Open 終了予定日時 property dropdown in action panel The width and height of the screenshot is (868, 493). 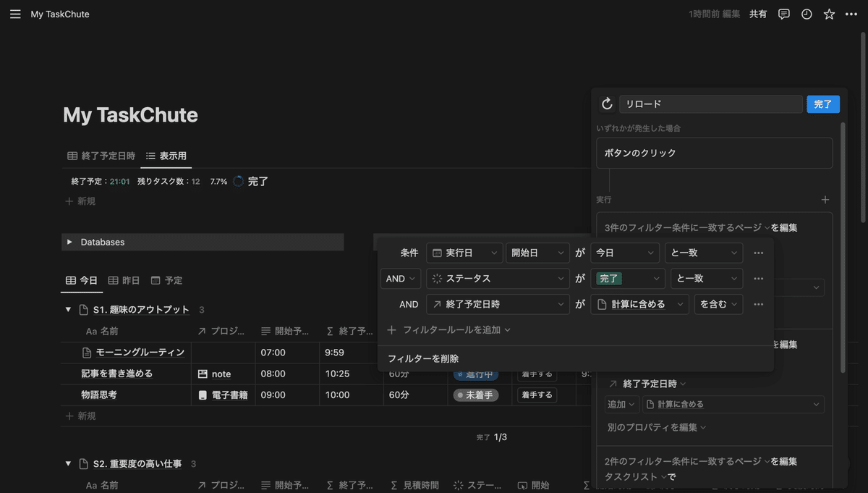(x=647, y=384)
